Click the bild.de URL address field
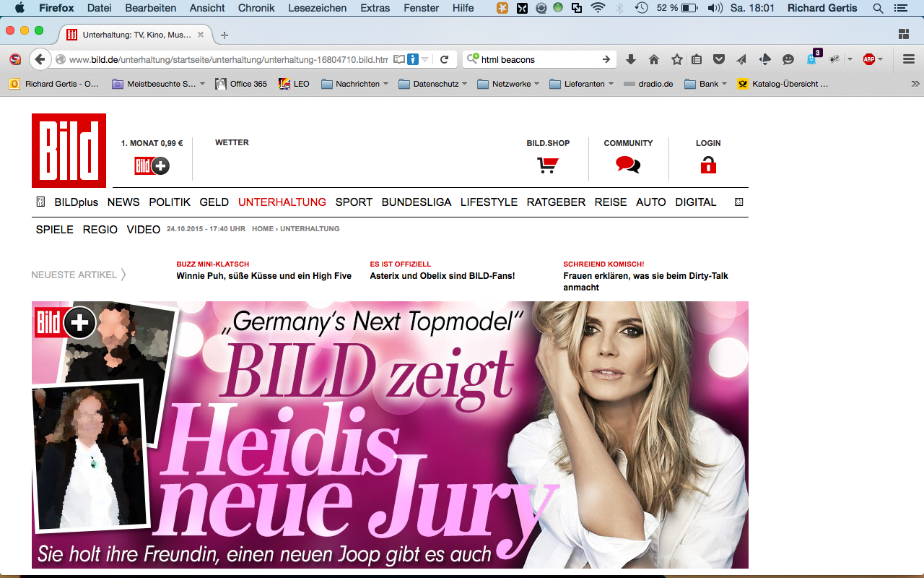Viewport: 924px width, 578px height. 228,59
